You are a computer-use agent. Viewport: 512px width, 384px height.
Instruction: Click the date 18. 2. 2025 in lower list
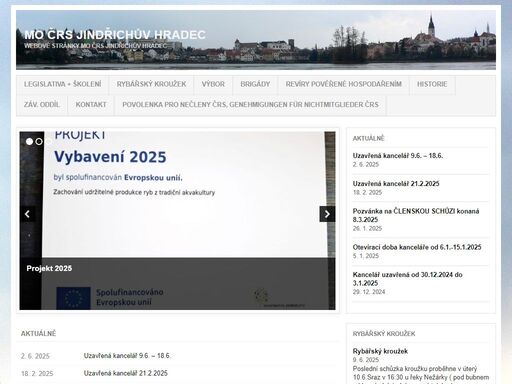point(37,374)
